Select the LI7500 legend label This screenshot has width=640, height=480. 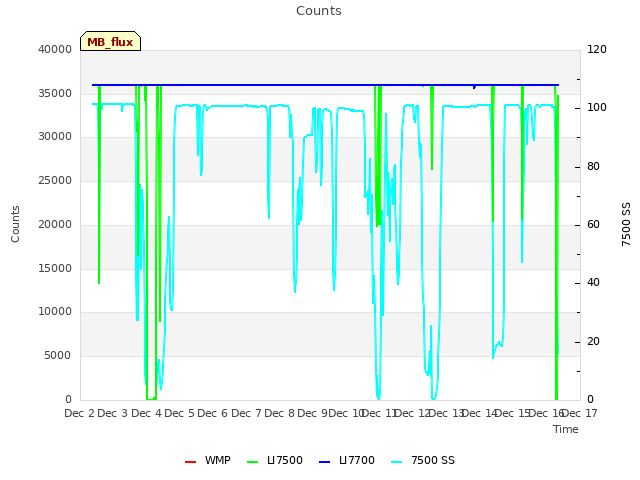tap(285, 460)
